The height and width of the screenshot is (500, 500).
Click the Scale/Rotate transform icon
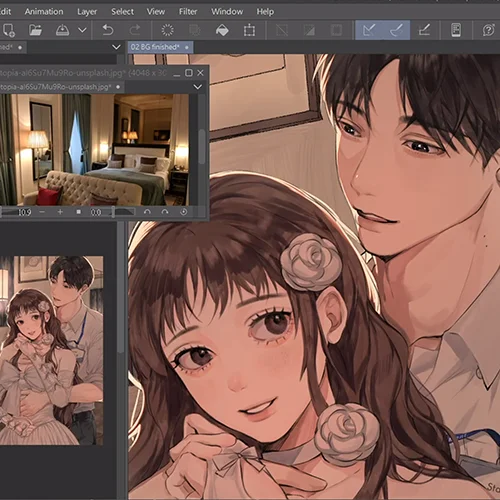pyautogui.click(x=249, y=30)
